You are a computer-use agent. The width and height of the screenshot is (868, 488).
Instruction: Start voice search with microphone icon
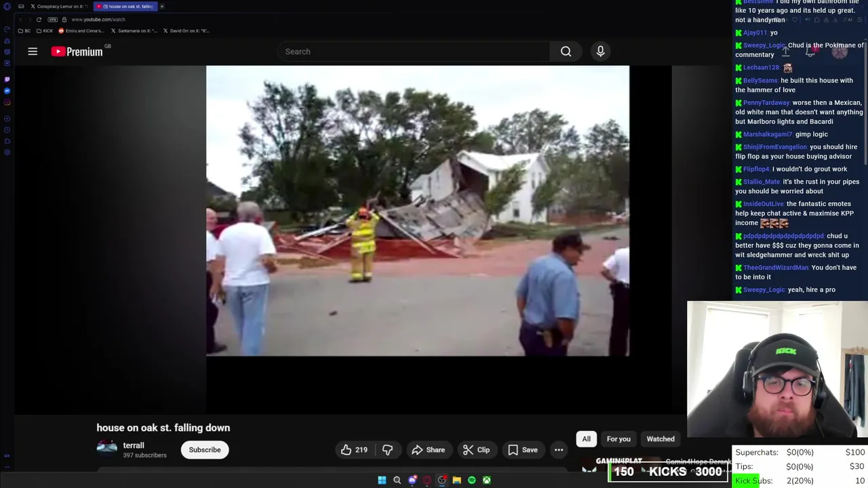600,52
